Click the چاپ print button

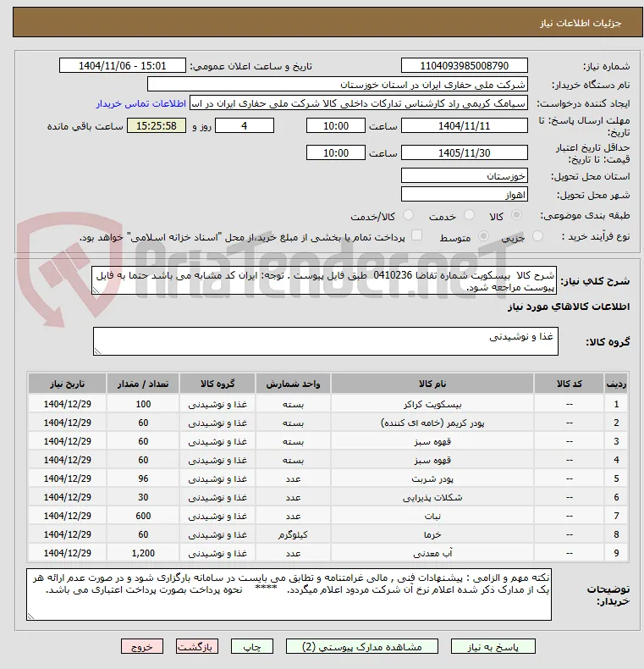[x=252, y=647]
